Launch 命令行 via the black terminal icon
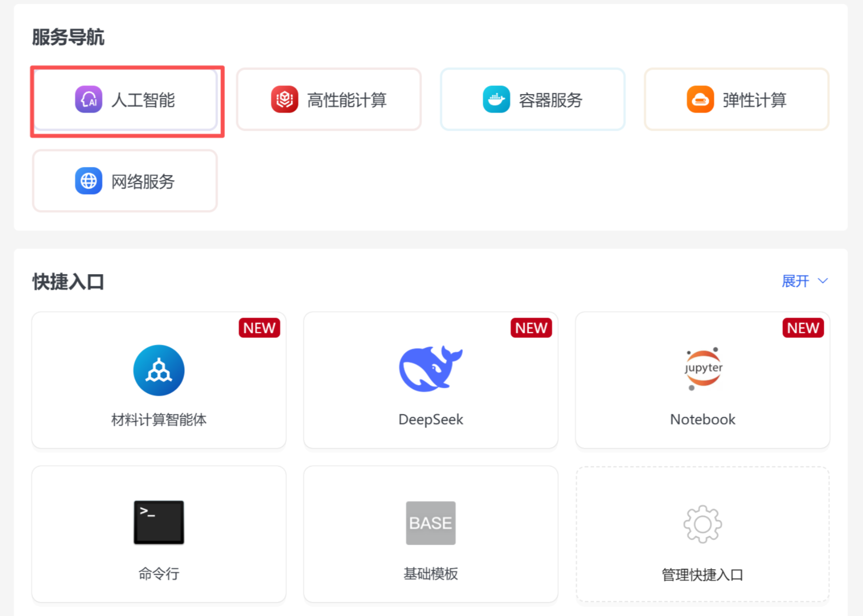863x616 pixels. pos(159,522)
